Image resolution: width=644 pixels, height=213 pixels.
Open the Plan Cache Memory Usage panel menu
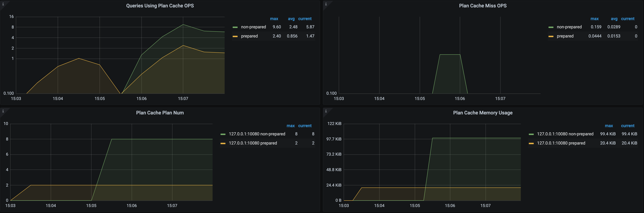(483, 113)
